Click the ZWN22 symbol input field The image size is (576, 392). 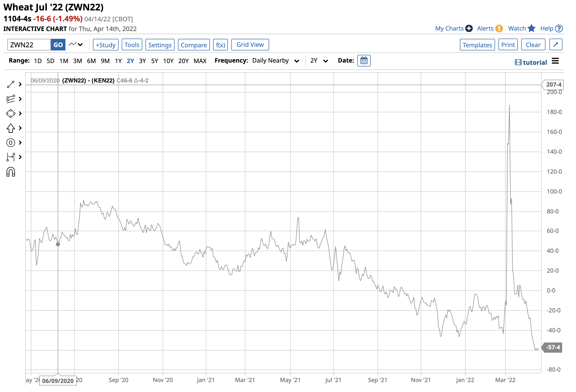29,45
